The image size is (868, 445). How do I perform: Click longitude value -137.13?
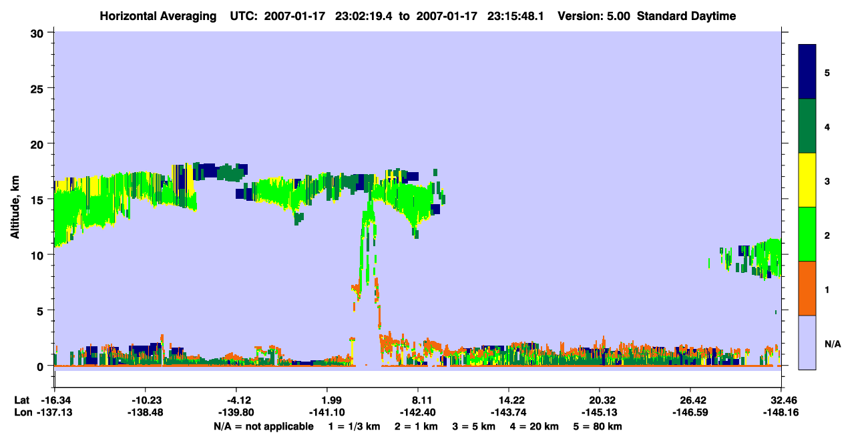tap(54, 413)
